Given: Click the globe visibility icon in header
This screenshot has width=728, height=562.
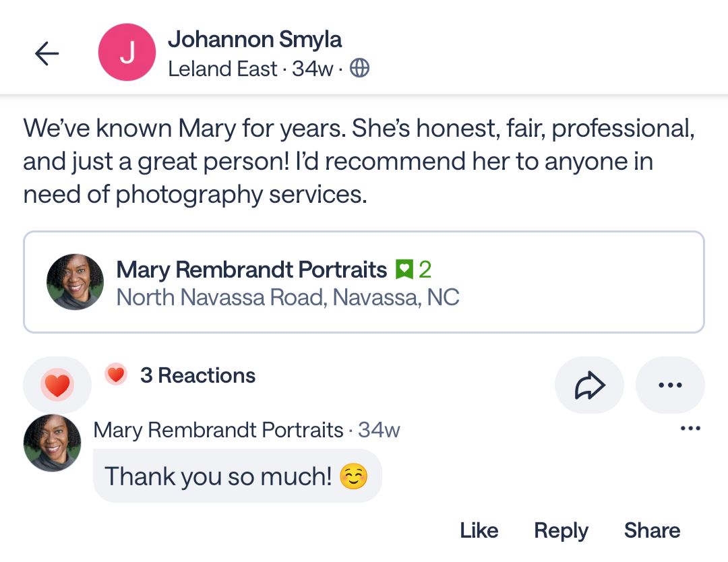Looking at the screenshot, I should 360,68.
